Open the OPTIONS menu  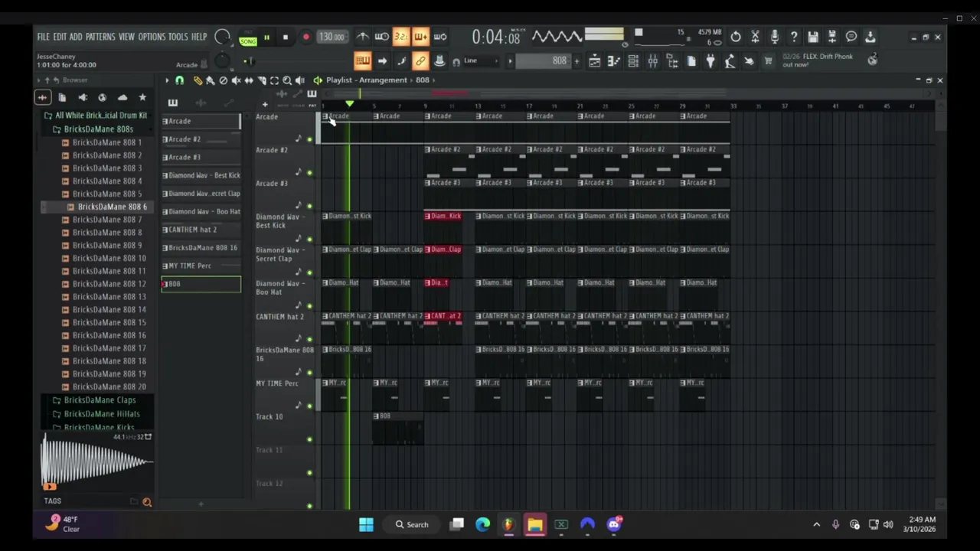(x=152, y=37)
